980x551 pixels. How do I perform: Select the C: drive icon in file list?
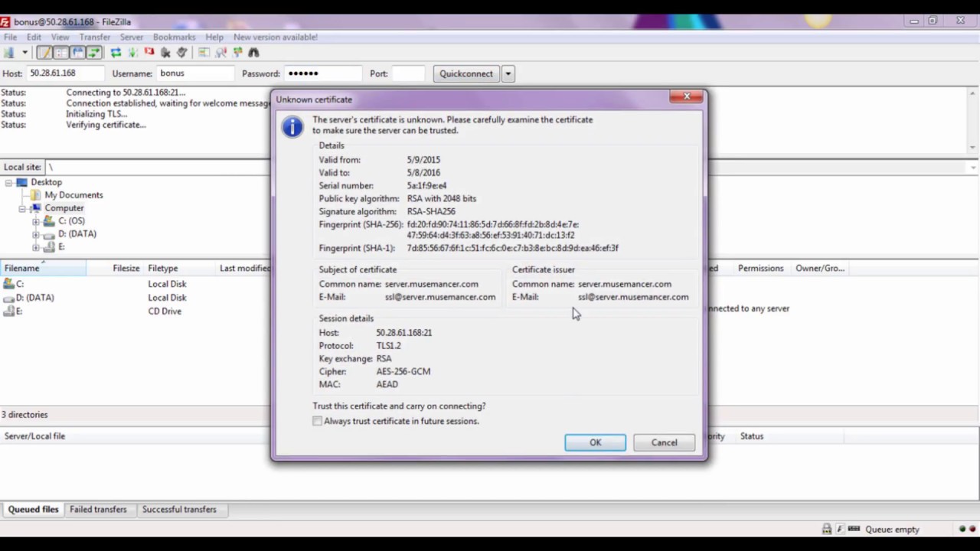8,284
